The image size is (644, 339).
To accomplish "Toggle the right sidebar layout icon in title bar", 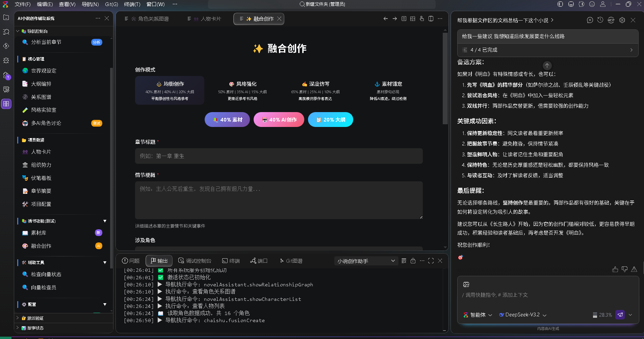I will click(x=582, y=4).
